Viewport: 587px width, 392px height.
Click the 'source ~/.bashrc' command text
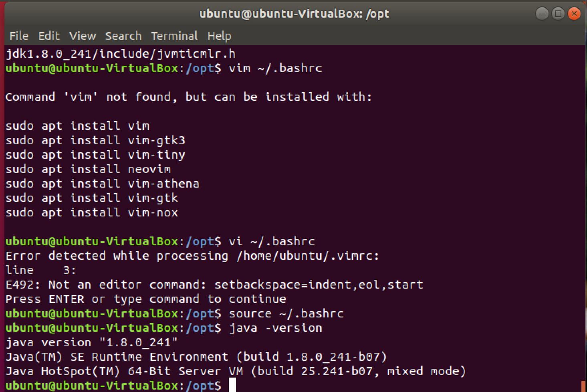pos(286,313)
